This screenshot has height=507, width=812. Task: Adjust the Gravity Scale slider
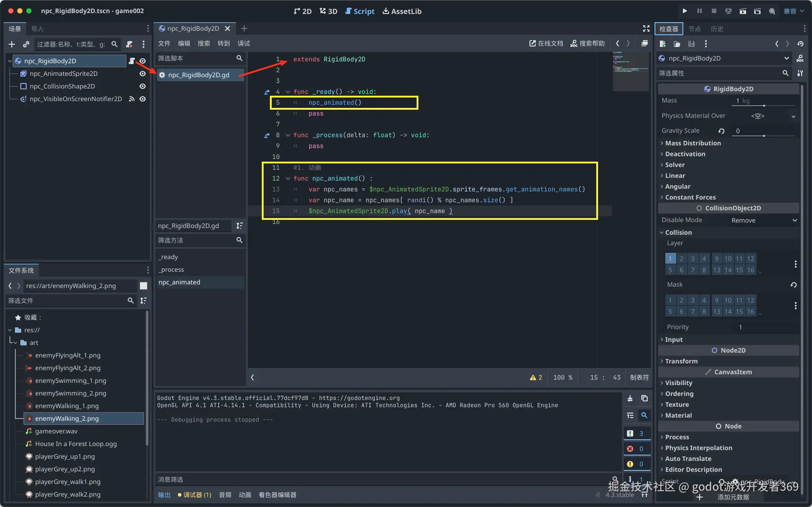[x=764, y=135]
